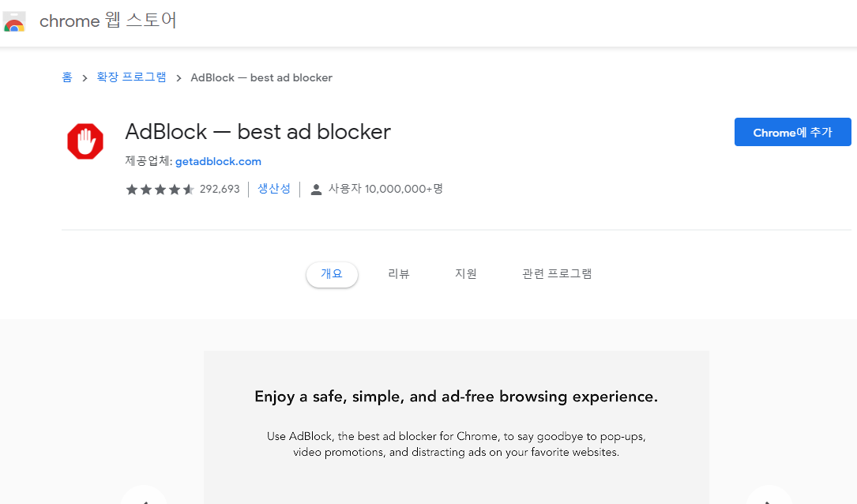
Task: Go to the 홈 breadcrumb link
Action: coord(67,77)
